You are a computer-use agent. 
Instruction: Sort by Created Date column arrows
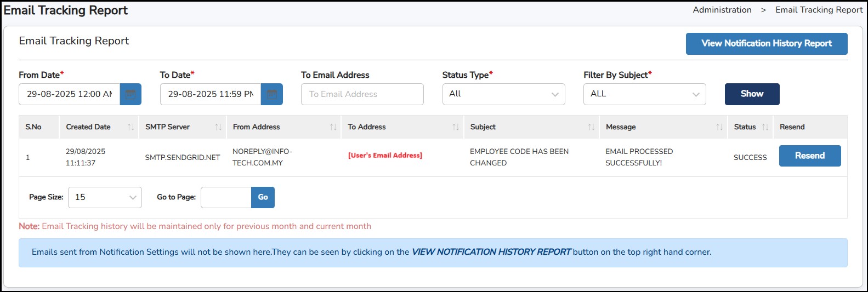click(x=131, y=127)
